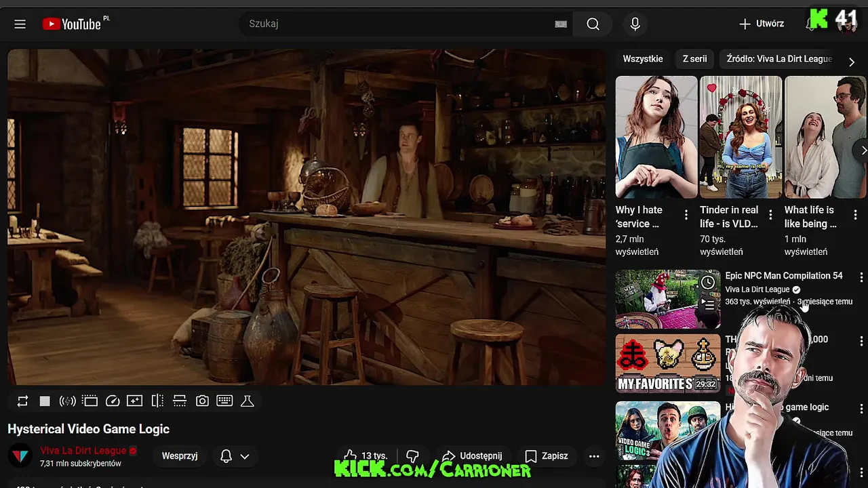Toggle cinema mode tool
The image size is (868, 488).
click(x=90, y=401)
